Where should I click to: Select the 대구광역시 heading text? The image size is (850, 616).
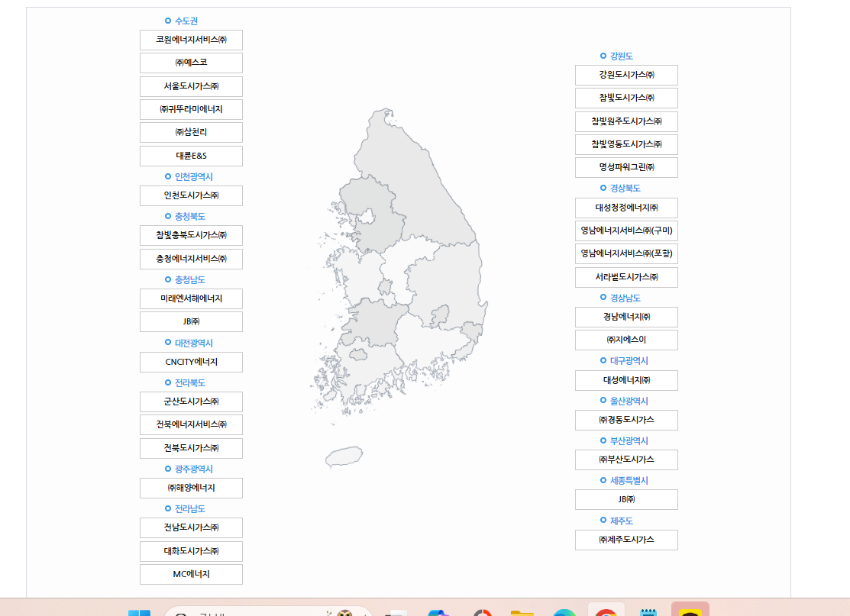pyautogui.click(x=629, y=361)
